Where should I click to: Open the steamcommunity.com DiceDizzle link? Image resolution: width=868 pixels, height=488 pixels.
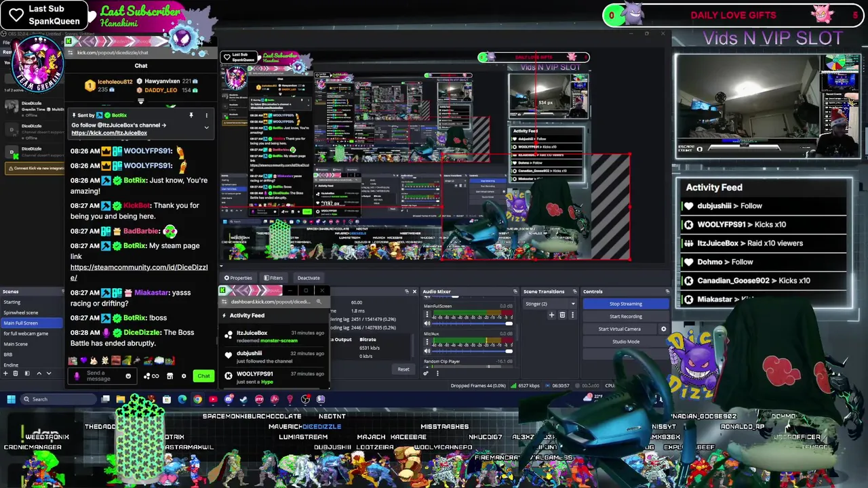139,272
